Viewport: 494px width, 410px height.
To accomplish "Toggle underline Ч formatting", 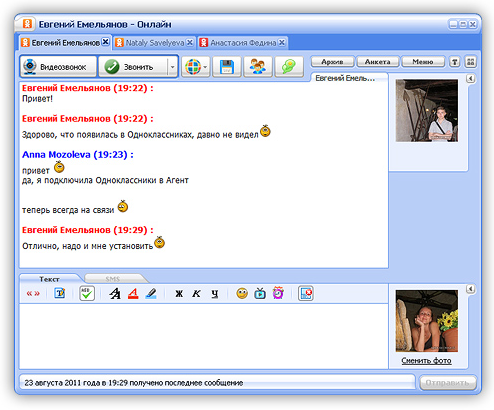I will [x=215, y=294].
